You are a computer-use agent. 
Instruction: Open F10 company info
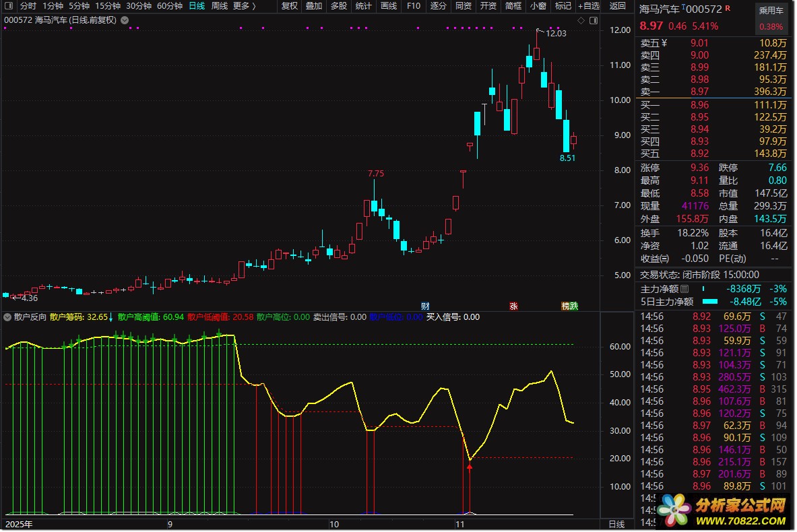(x=413, y=6)
